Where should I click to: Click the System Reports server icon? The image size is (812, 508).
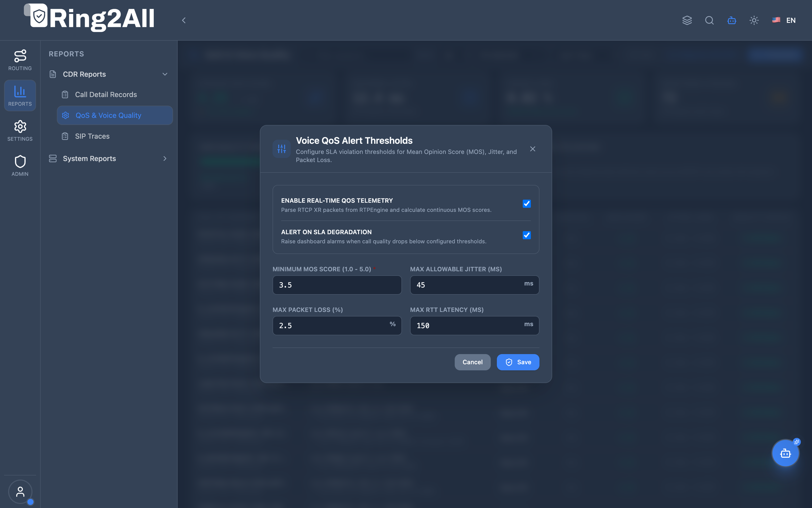pyautogui.click(x=53, y=158)
